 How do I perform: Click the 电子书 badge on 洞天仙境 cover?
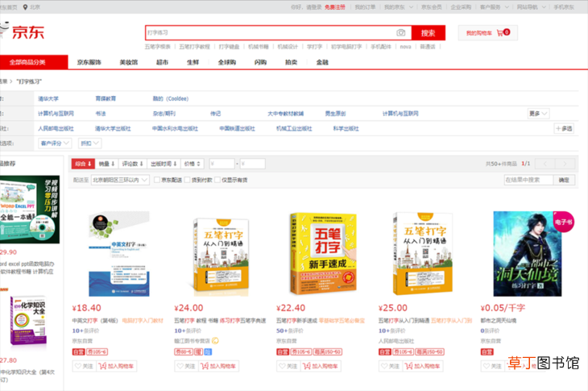click(564, 222)
